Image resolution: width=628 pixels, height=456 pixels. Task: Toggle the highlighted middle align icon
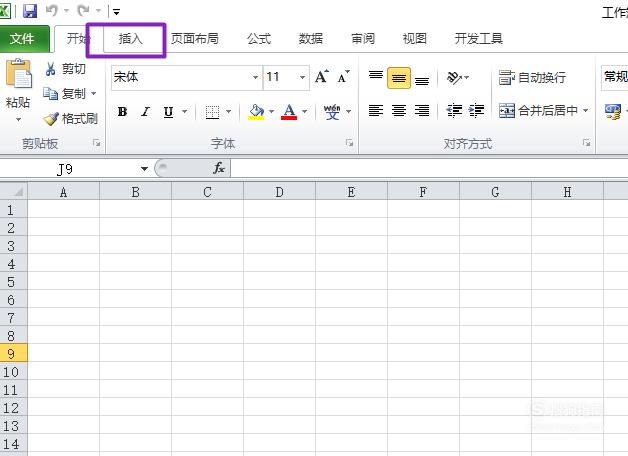click(x=399, y=78)
